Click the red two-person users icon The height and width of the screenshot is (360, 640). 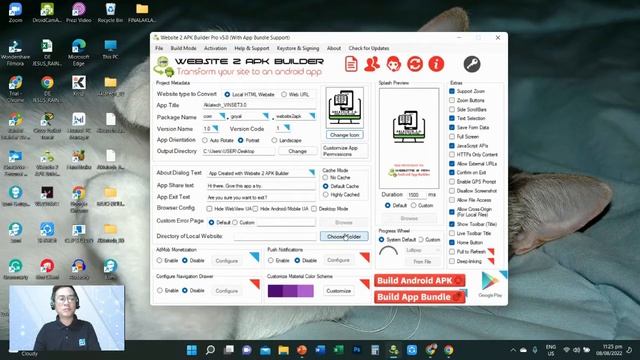pos(372,64)
